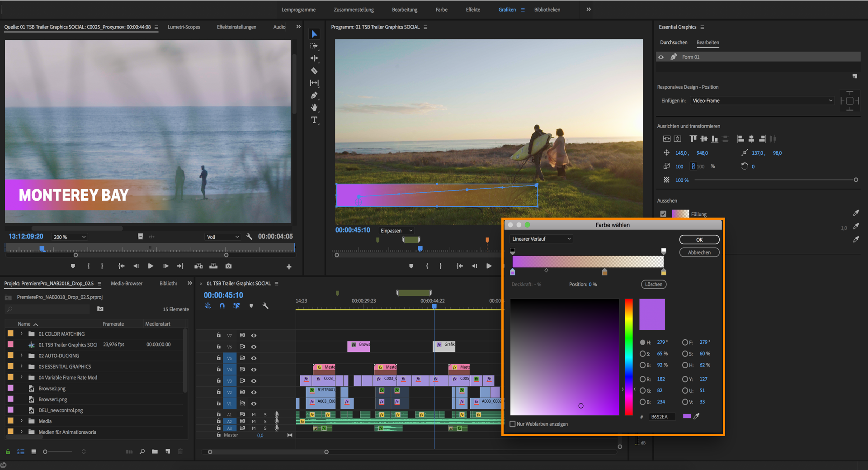The image size is (868, 470).
Task: Click the Abbrechen button
Action: [699, 252]
